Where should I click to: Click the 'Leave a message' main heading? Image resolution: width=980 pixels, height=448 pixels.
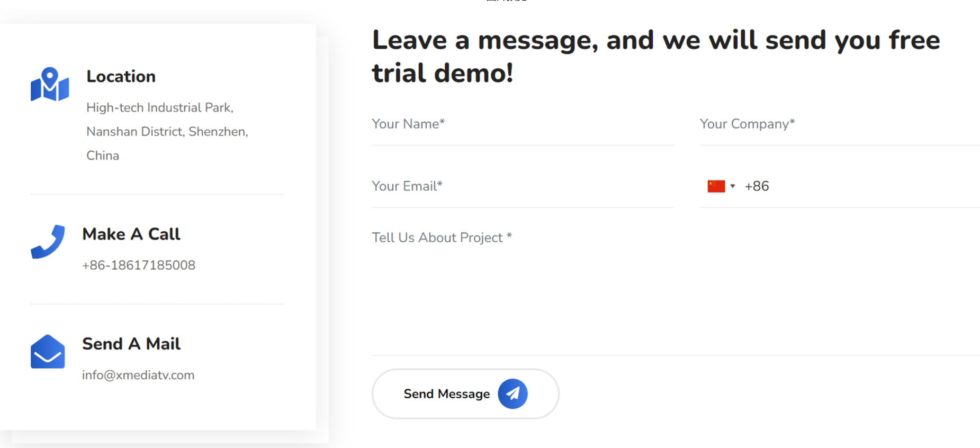pyautogui.click(x=655, y=56)
